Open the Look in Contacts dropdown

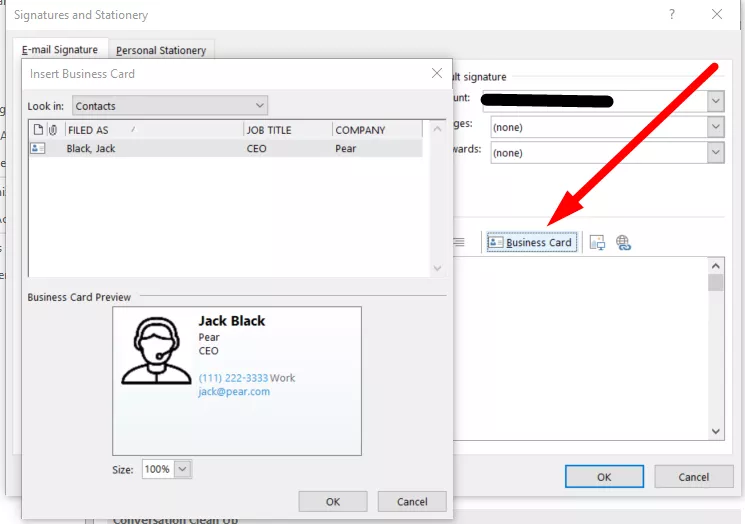259,105
